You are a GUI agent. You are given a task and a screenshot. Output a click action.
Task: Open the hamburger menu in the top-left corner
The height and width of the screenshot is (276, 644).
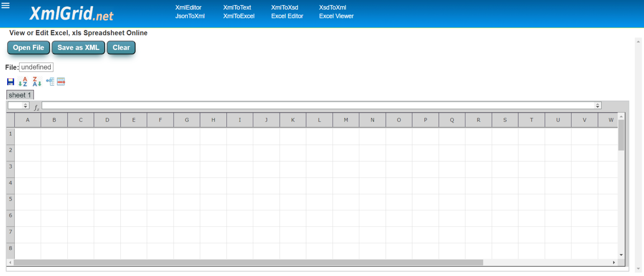tap(5, 5)
